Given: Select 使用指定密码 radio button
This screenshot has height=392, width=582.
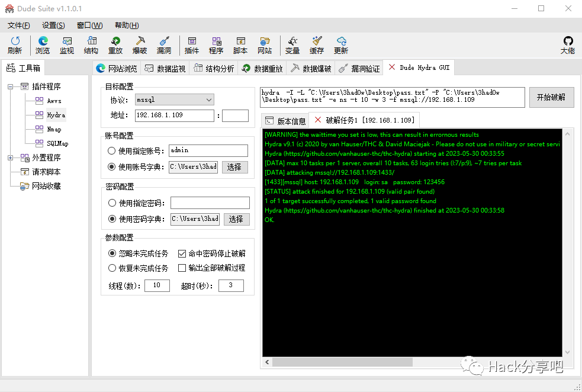Looking at the screenshot, I should pyautogui.click(x=112, y=203).
